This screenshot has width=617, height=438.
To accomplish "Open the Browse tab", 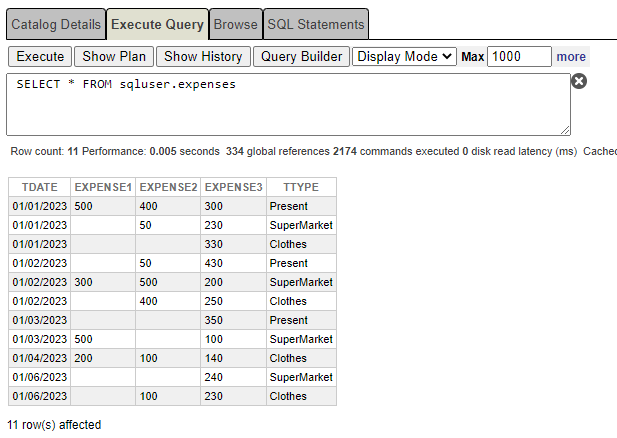I will coord(235,24).
